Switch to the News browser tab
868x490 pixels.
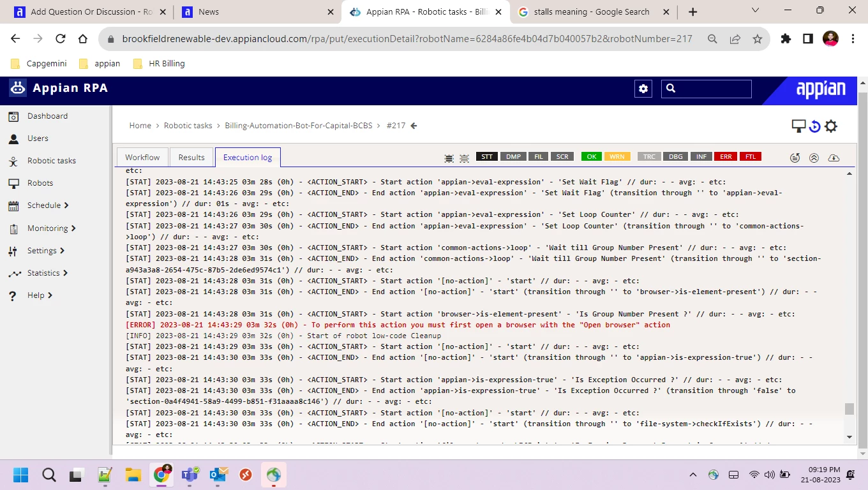[x=258, y=11]
